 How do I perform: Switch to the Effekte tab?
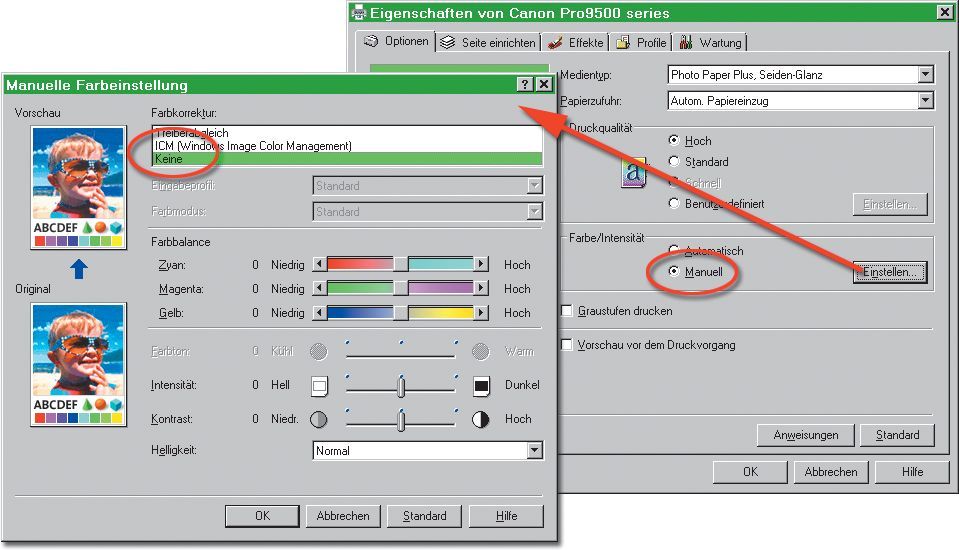(576, 43)
